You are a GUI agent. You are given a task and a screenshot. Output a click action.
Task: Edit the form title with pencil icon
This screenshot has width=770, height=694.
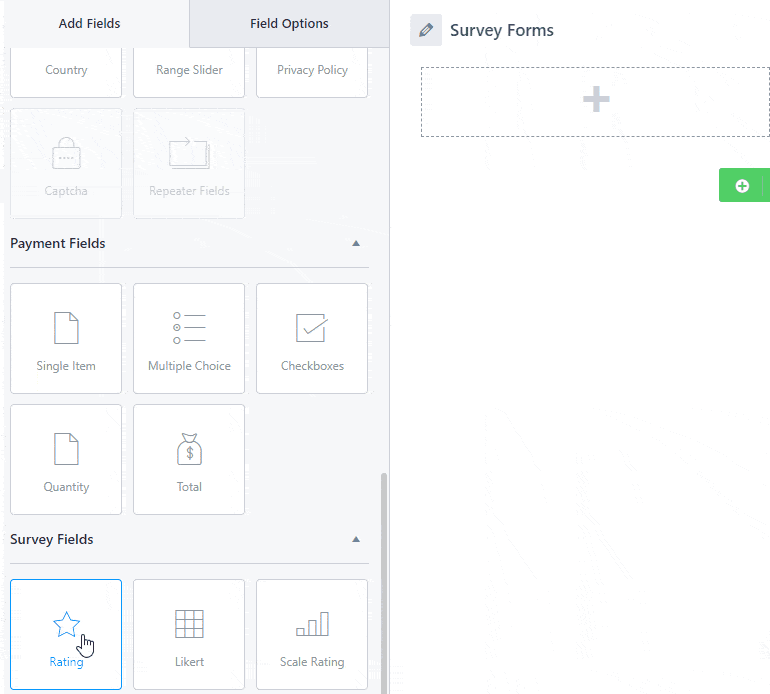[426, 30]
